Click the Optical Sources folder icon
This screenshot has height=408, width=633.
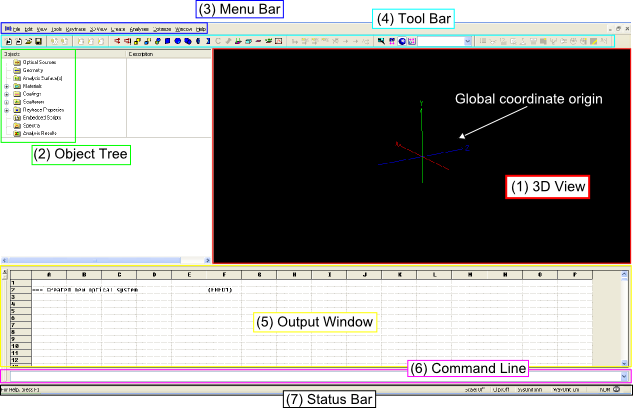pos(17,64)
